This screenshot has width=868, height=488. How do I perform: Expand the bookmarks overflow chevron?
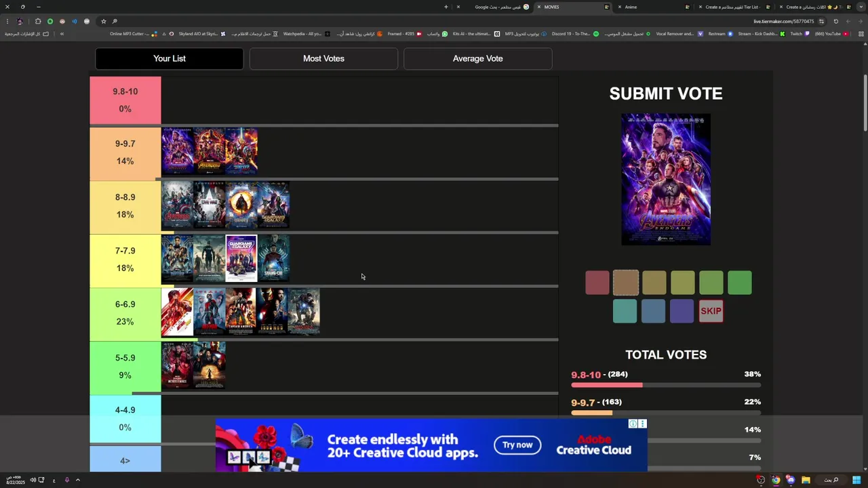(62, 34)
